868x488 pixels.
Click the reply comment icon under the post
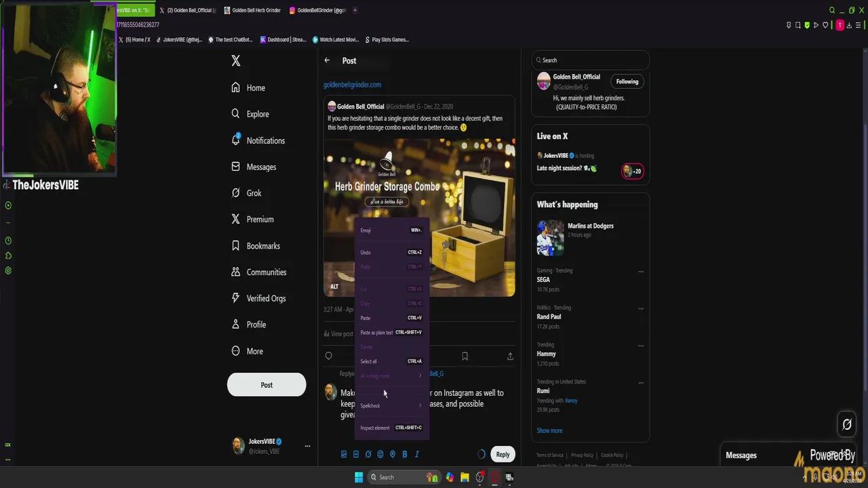329,356
